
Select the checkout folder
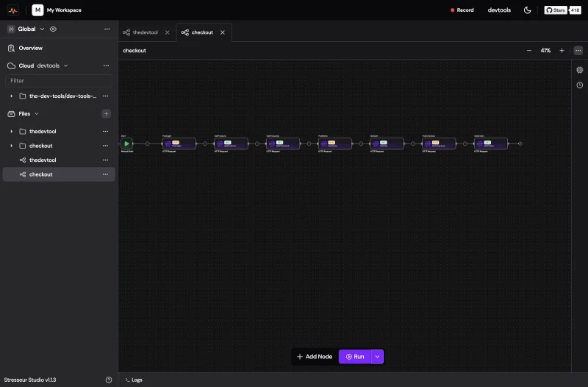pyautogui.click(x=59, y=146)
